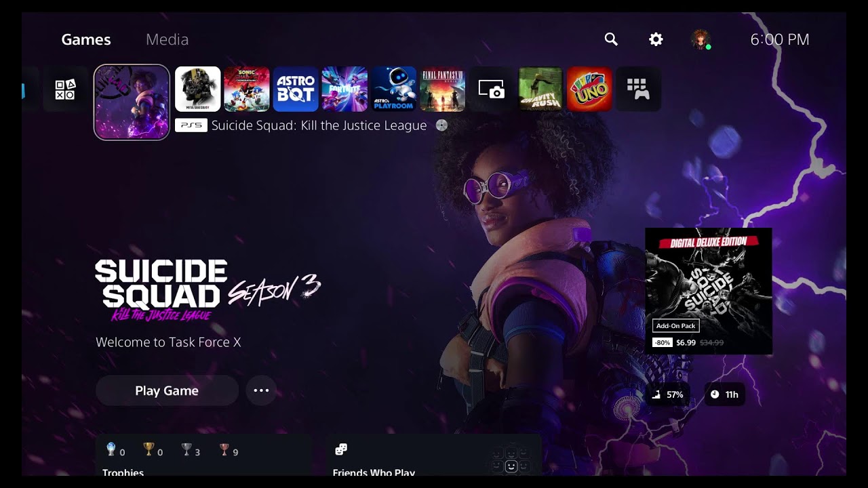Select the Astro's Playroom tile

tap(393, 89)
